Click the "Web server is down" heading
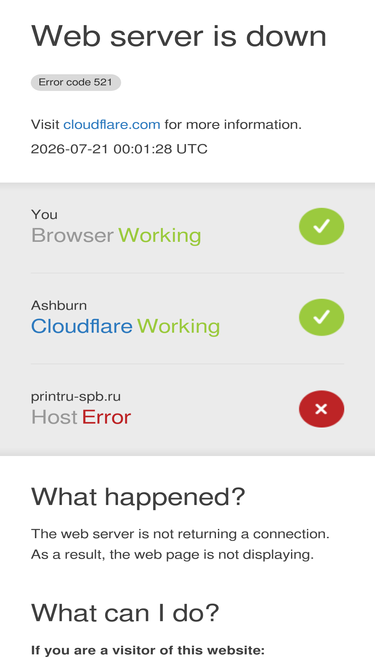 tap(179, 36)
